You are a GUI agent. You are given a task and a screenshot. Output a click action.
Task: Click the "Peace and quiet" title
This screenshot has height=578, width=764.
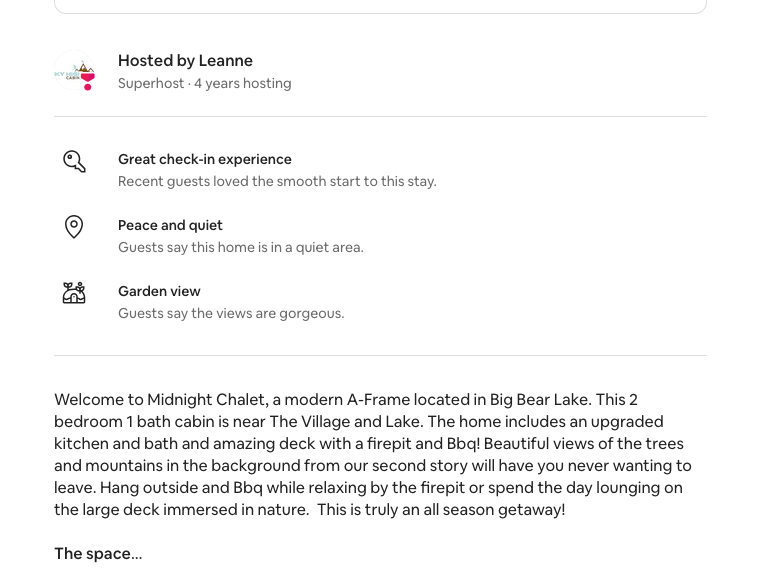pyautogui.click(x=170, y=225)
